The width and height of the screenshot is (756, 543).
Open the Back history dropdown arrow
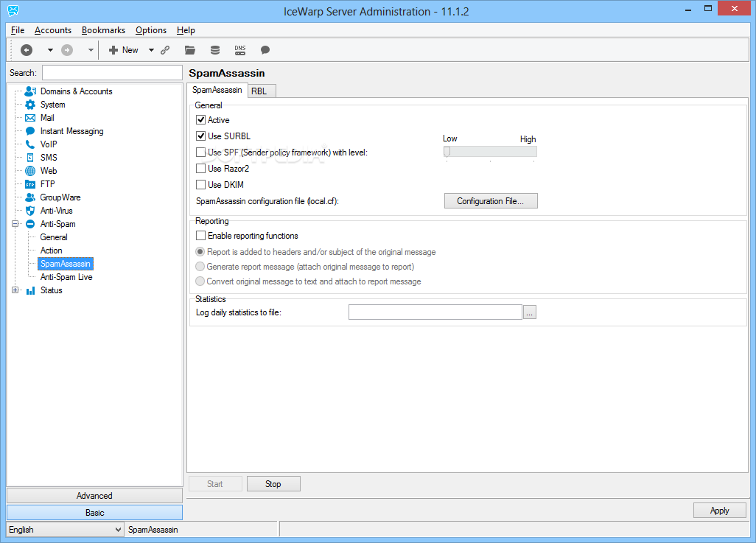point(50,50)
